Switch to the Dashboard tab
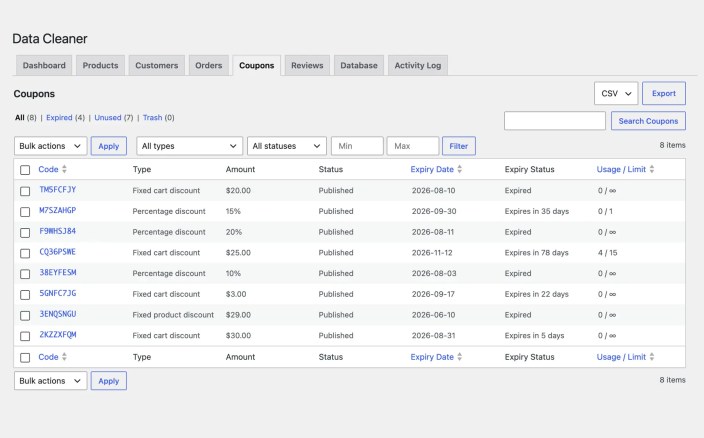 click(44, 65)
